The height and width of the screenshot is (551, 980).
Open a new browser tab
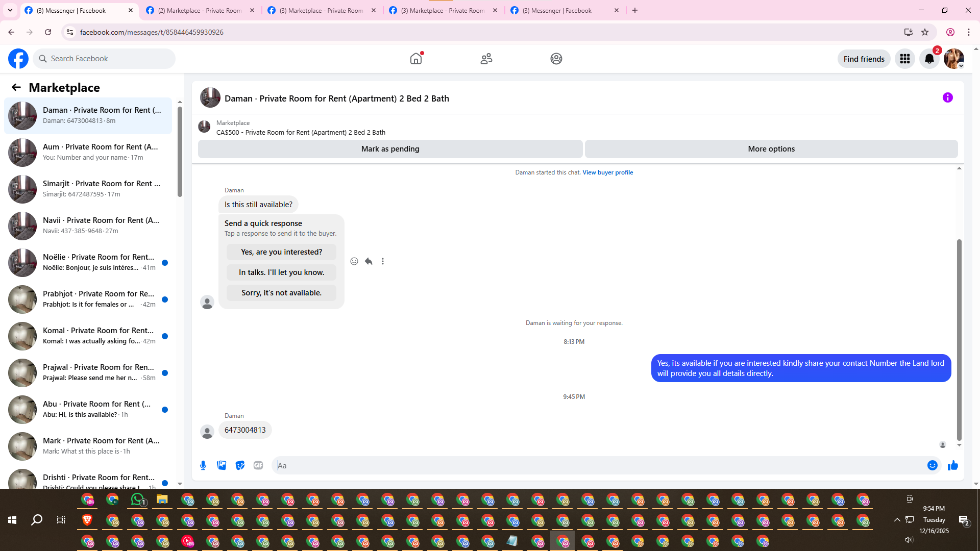[635, 10]
